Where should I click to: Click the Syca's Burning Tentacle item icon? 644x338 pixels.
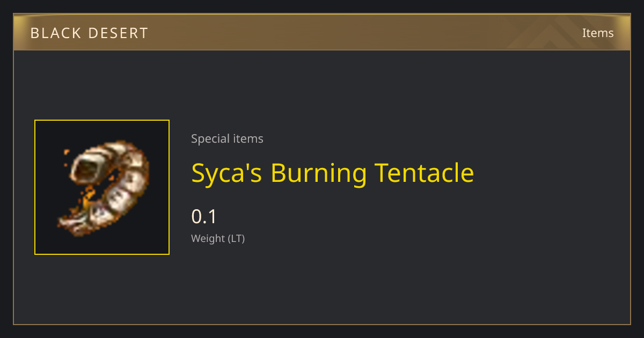(103, 187)
